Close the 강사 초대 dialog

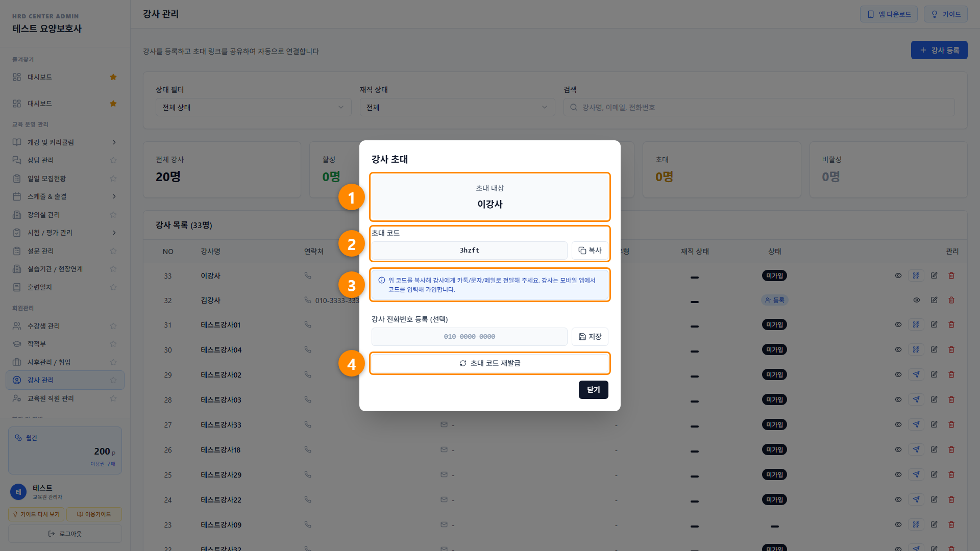pyautogui.click(x=593, y=390)
